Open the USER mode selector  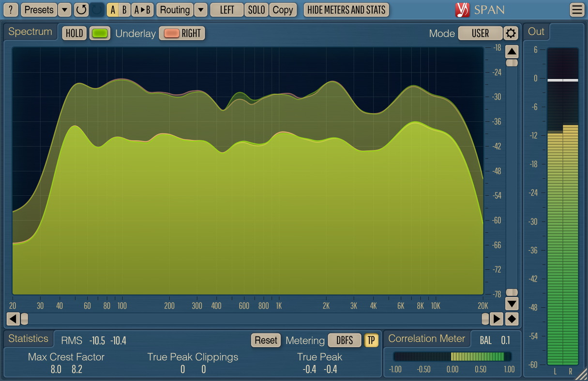point(480,33)
